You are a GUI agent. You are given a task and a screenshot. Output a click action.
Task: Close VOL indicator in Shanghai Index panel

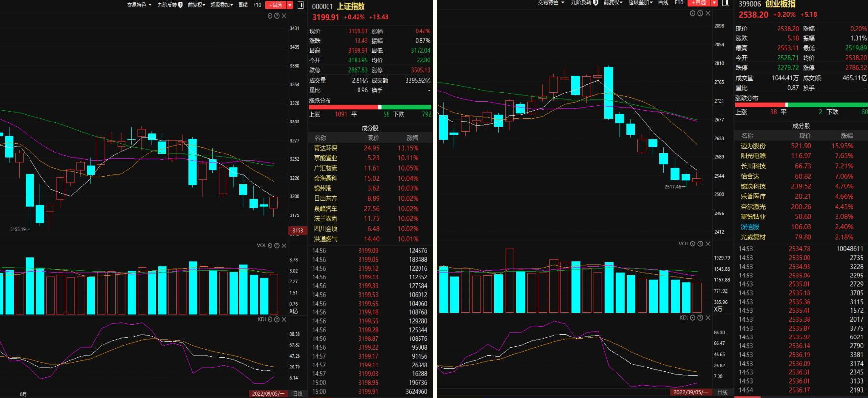[284, 245]
